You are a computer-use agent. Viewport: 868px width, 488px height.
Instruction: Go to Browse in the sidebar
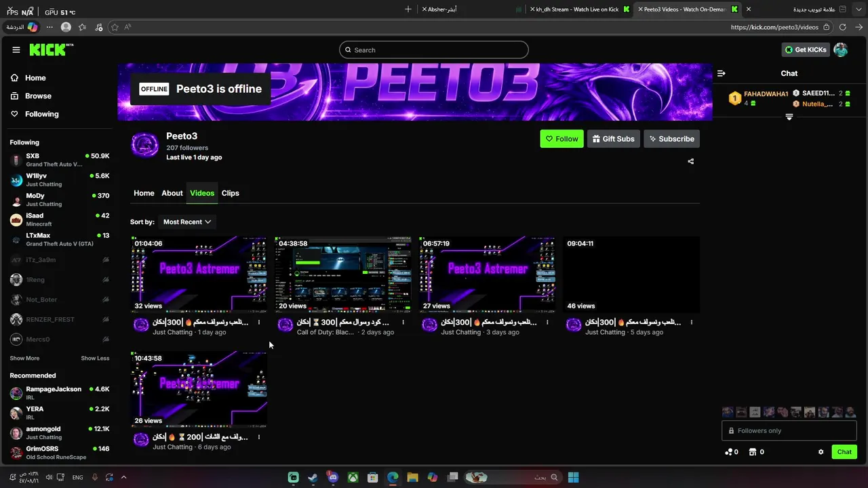pyautogui.click(x=31, y=96)
